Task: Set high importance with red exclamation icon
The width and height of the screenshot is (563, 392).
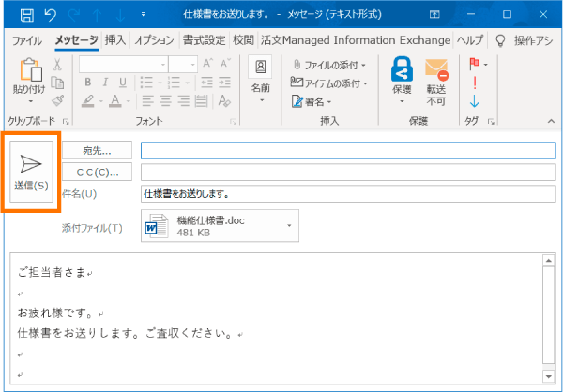Action: [475, 83]
